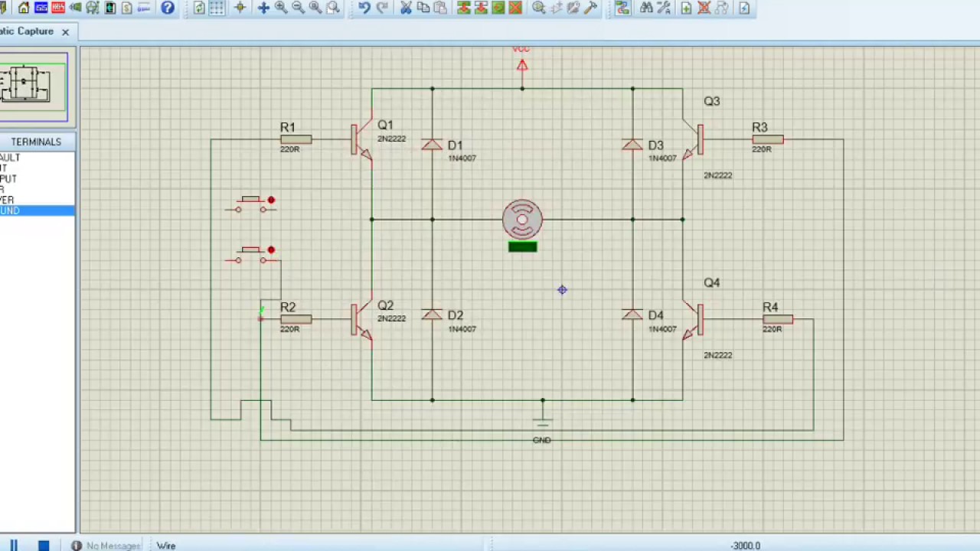Stop the simulation with blue square

click(44, 545)
